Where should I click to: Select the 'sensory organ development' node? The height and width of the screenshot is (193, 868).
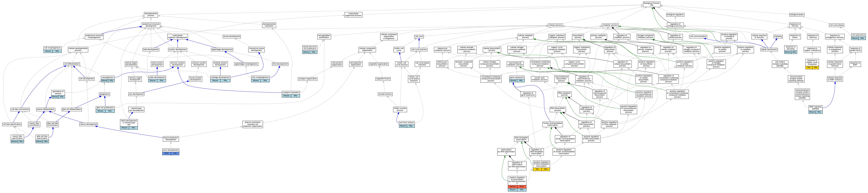(135, 79)
